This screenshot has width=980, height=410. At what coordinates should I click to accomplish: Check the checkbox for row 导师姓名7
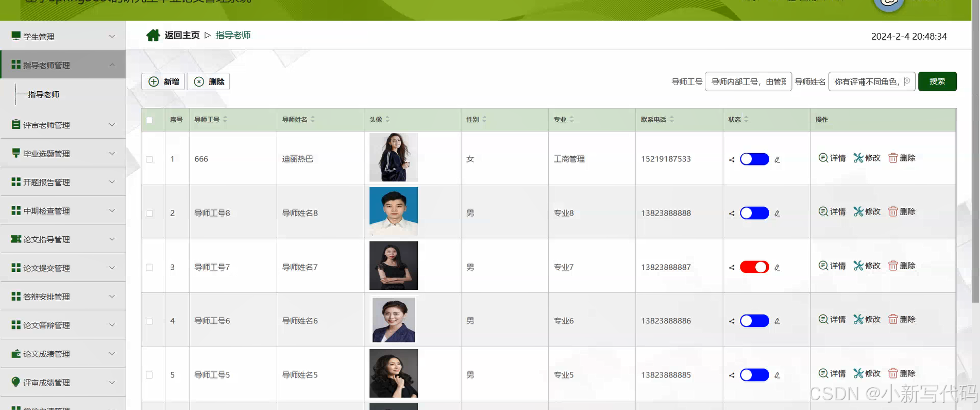(149, 267)
